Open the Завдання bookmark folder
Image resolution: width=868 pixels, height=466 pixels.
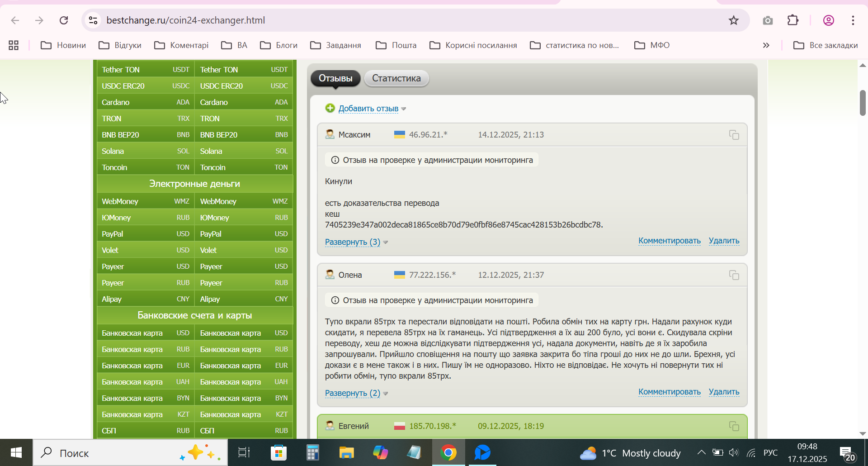click(x=335, y=45)
